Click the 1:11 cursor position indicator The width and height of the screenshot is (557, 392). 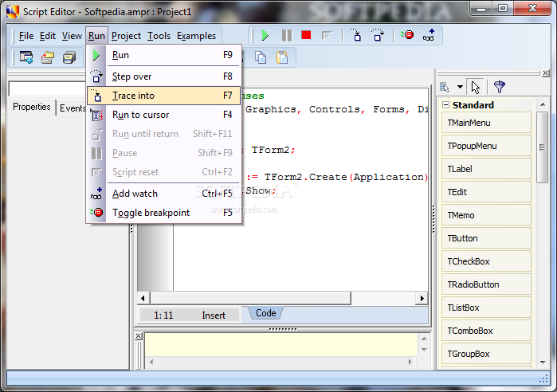click(163, 316)
